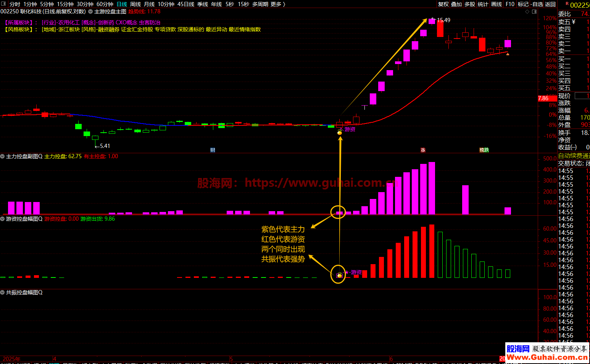Click the stock title 002250 联化科技
Image resolution: width=590 pixels, height=364 pixels.
click(x=21, y=11)
